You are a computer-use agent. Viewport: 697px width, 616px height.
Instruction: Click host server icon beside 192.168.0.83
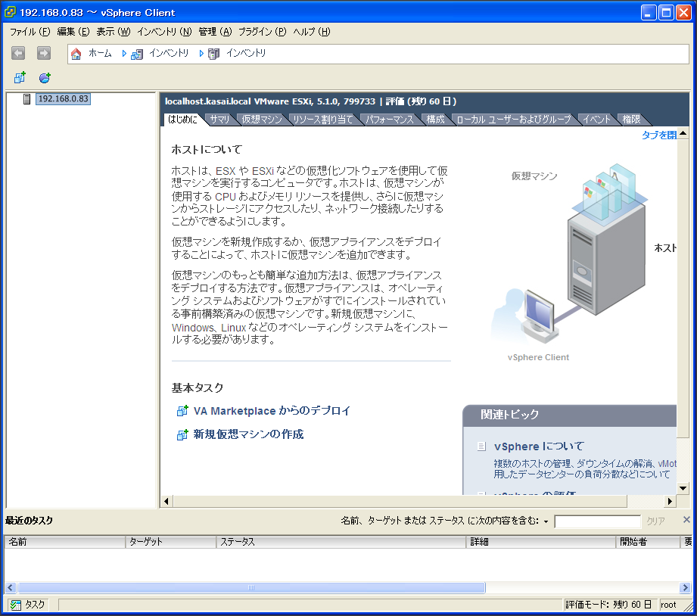27,99
